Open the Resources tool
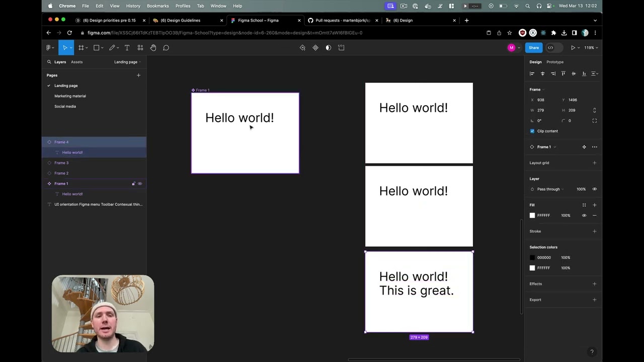Image resolution: width=644 pixels, height=362 pixels. [x=140, y=48]
